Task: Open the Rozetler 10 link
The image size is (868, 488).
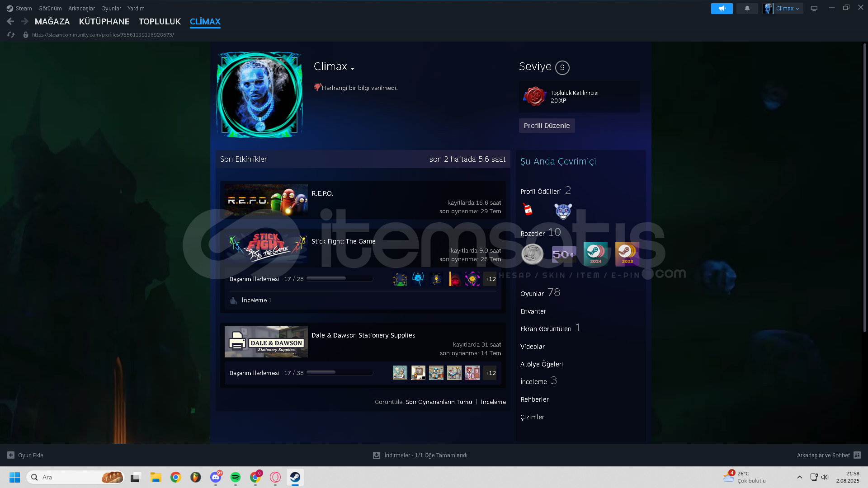Action: [x=541, y=233]
